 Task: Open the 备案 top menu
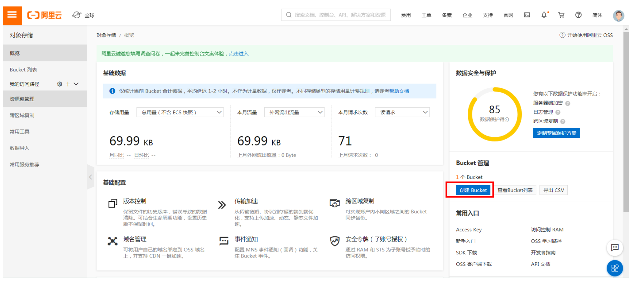(447, 15)
